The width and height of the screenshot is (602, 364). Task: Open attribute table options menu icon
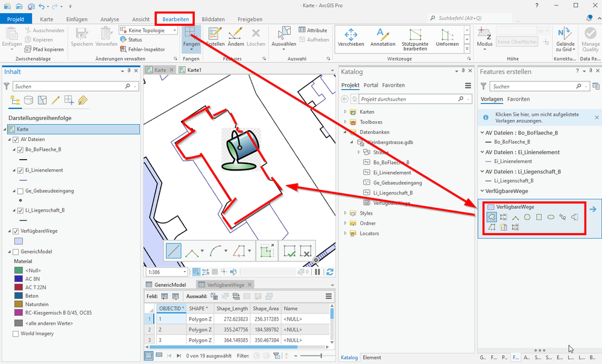click(x=329, y=296)
